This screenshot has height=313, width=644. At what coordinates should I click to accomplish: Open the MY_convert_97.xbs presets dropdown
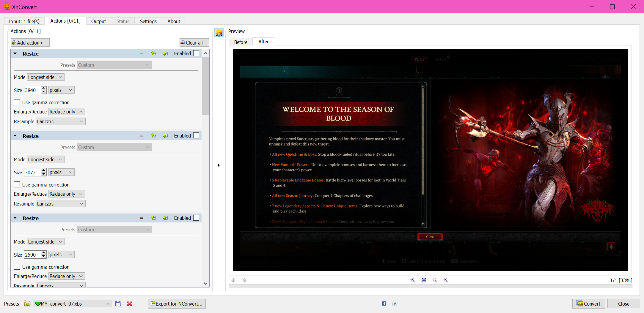[73, 304]
